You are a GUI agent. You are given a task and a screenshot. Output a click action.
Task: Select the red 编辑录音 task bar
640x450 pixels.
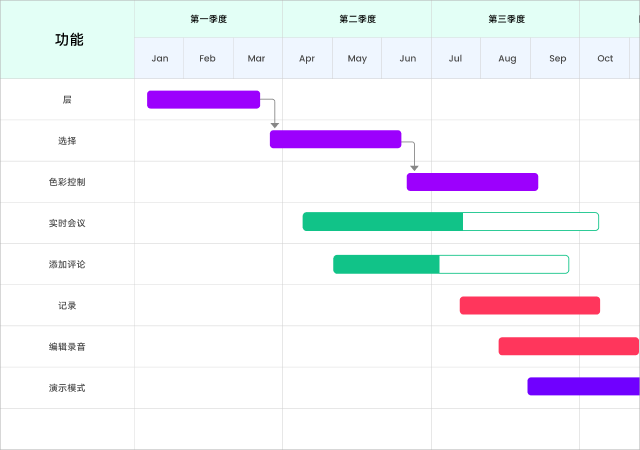pos(569,346)
